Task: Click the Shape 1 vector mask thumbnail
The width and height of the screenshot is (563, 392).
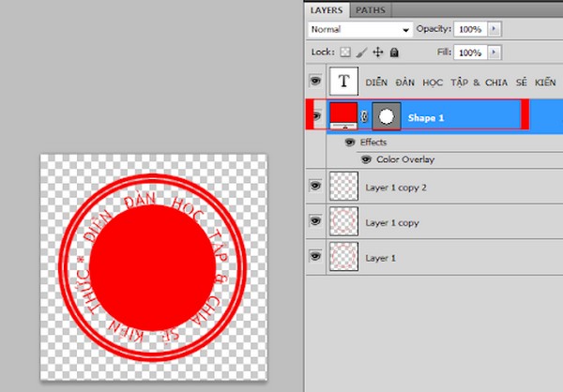Action: point(386,115)
